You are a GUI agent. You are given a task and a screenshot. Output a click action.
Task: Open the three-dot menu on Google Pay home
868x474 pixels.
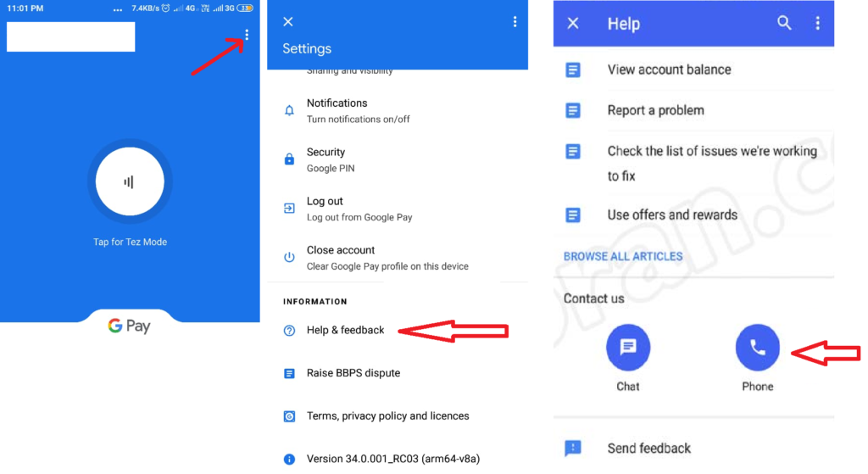pos(247,35)
